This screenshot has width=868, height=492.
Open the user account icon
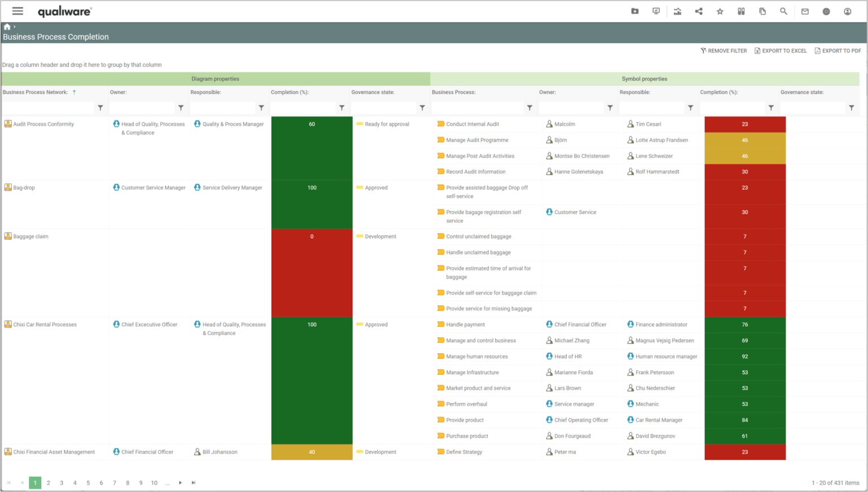(847, 11)
